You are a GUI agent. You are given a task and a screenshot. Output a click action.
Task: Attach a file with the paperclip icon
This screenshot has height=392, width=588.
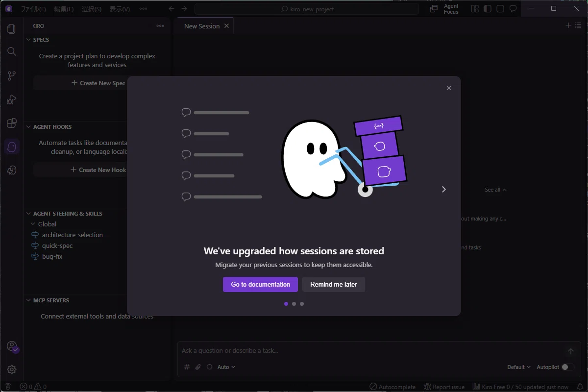198,367
